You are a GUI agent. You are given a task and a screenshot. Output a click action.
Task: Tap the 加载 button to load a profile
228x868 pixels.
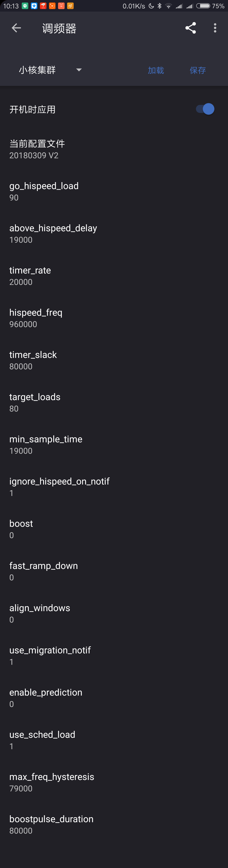pyautogui.click(x=156, y=70)
